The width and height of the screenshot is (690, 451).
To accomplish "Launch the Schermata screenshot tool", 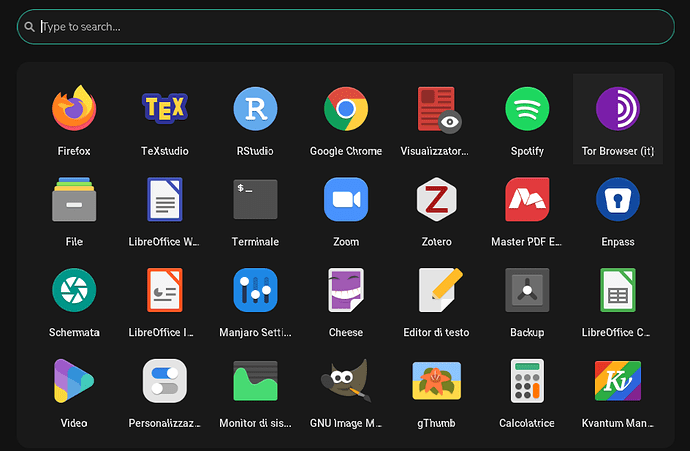I will point(74,290).
